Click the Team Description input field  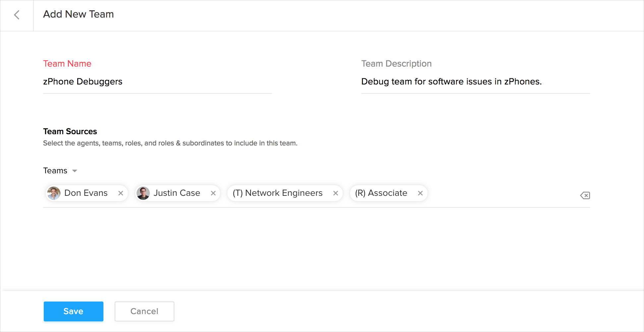(475, 82)
